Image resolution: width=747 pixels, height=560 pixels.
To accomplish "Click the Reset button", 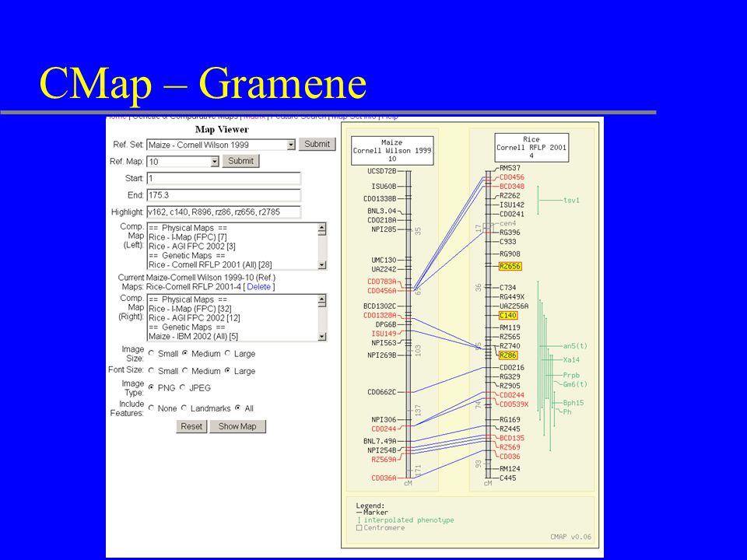I will coord(191,426).
